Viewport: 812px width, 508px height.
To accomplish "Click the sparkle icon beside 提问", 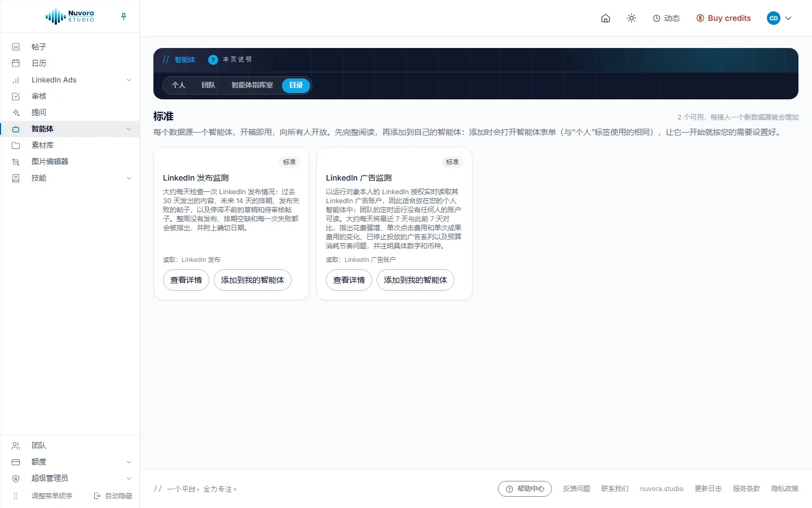I will [x=16, y=112].
